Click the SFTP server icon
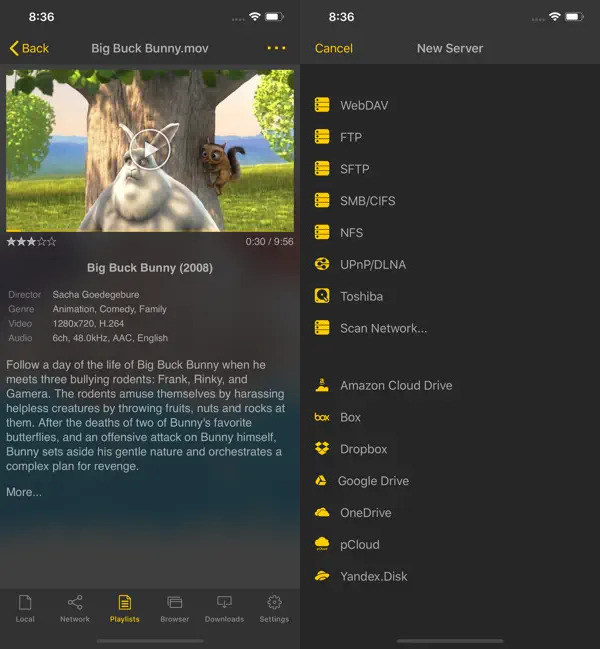Viewport: 600px width, 649px height. 322,168
